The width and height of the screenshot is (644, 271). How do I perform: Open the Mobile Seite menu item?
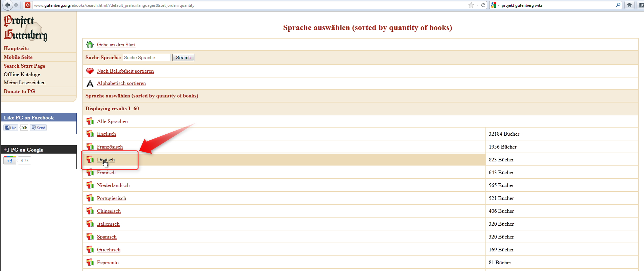point(18,57)
